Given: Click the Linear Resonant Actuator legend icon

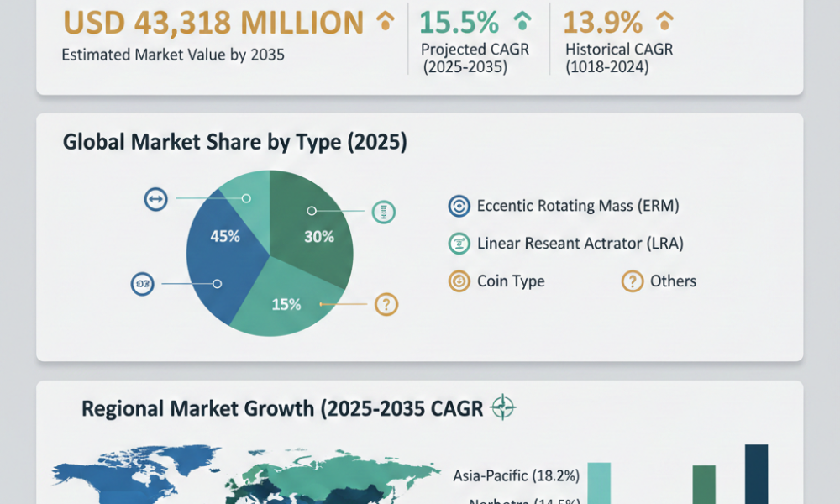Looking at the screenshot, I should click(x=459, y=243).
